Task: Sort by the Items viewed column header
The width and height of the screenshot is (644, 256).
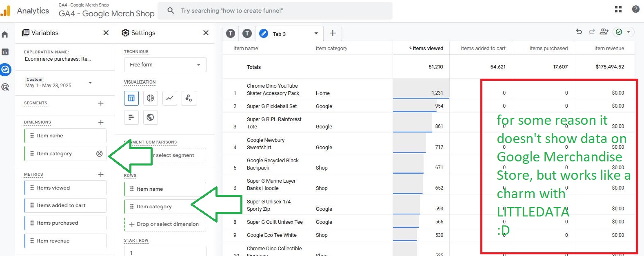Action: point(426,48)
